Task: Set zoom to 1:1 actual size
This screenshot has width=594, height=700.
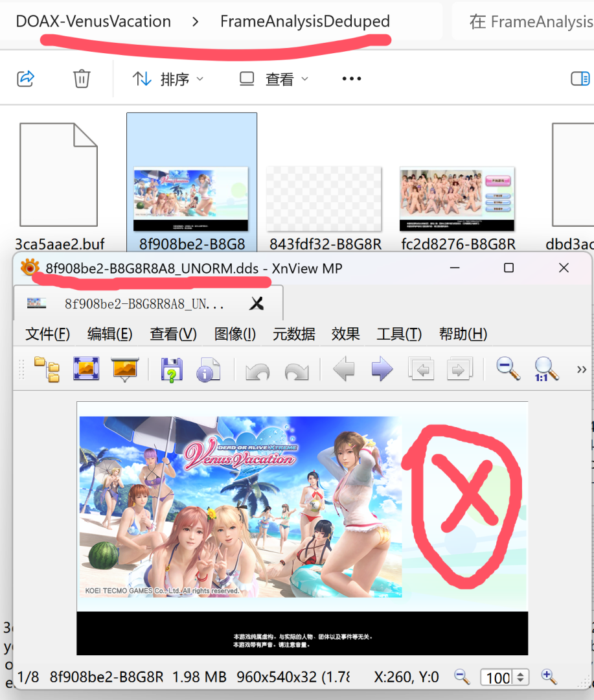Action: [x=546, y=369]
